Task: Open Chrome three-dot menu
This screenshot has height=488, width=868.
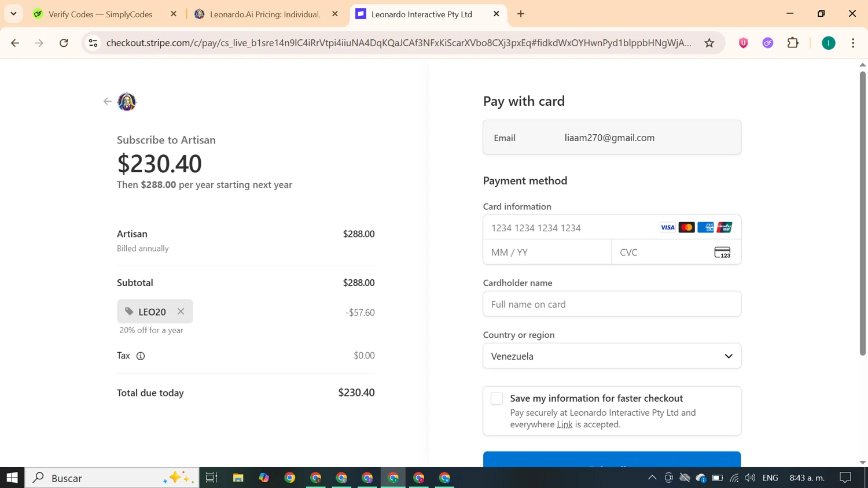Action: pyautogui.click(x=853, y=43)
